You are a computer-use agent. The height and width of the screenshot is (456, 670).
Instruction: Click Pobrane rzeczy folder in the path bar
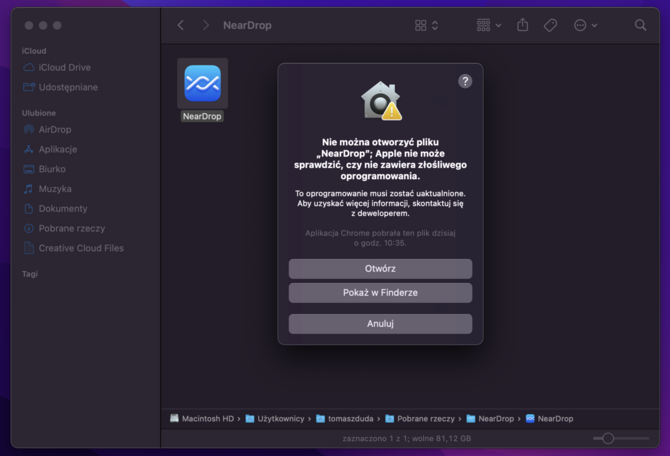pyautogui.click(x=420, y=418)
